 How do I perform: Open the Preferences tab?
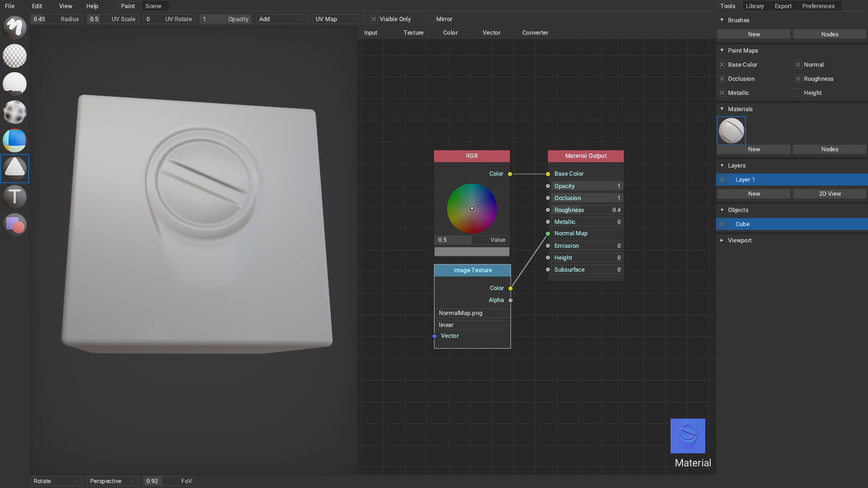click(819, 6)
